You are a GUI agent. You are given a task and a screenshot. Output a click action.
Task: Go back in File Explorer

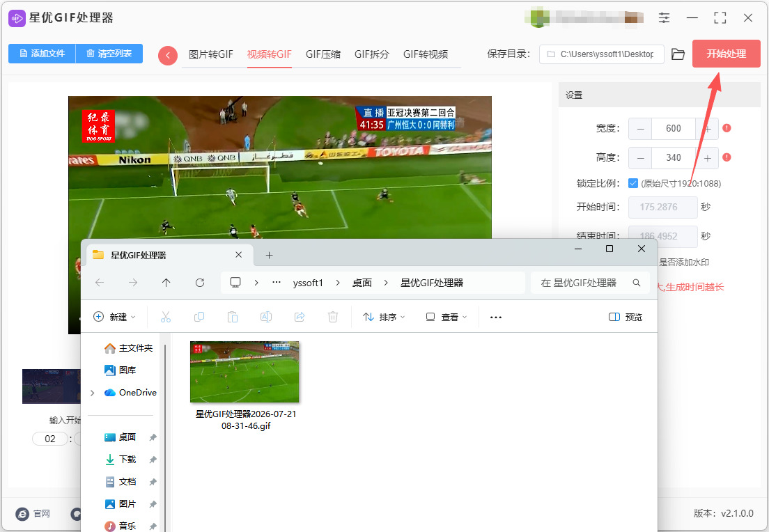[100, 283]
